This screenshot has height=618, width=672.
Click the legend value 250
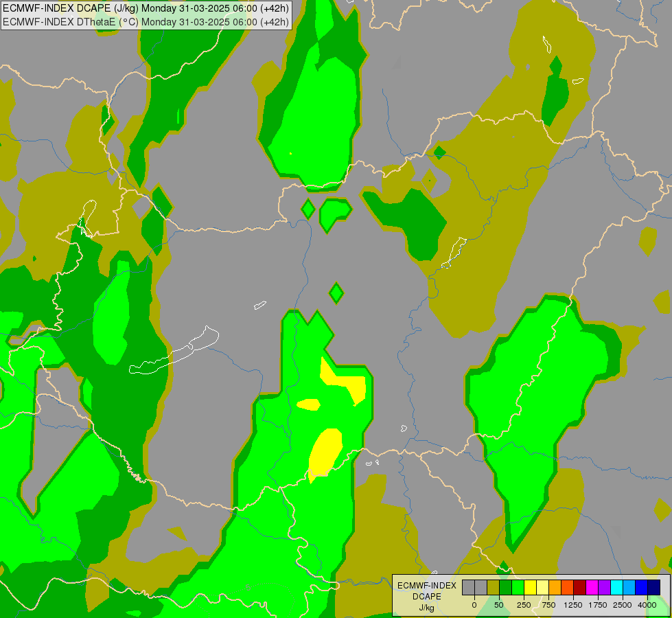click(x=524, y=605)
